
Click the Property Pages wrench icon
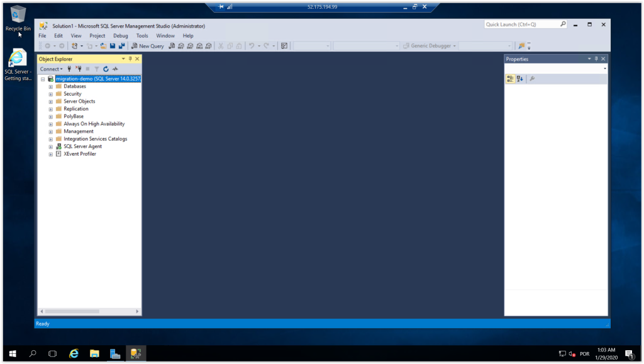pyautogui.click(x=532, y=79)
